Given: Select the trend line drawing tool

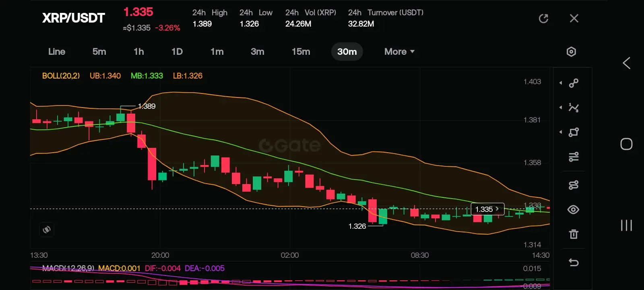Looking at the screenshot, I should click(574, 83).
